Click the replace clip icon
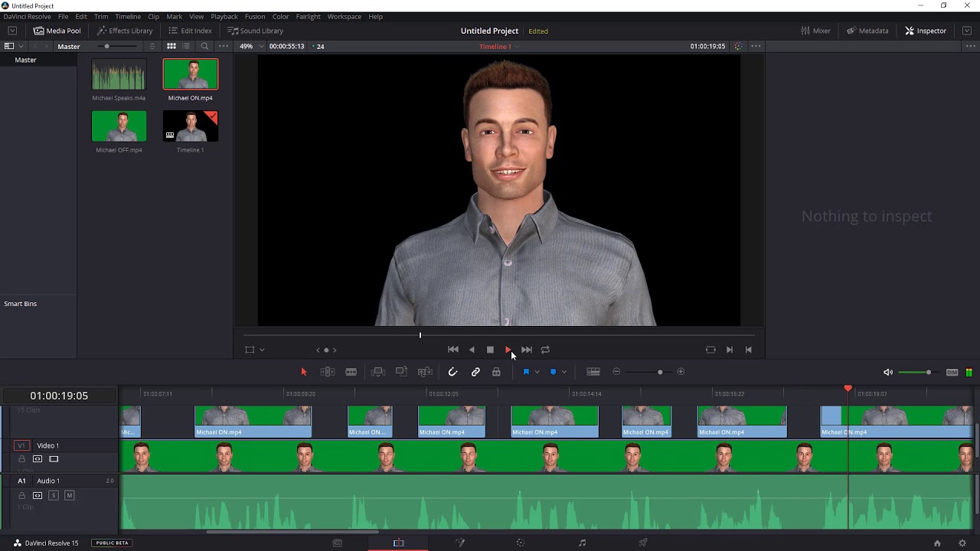Viewport: 980px width, 551px height. point(425,372)
